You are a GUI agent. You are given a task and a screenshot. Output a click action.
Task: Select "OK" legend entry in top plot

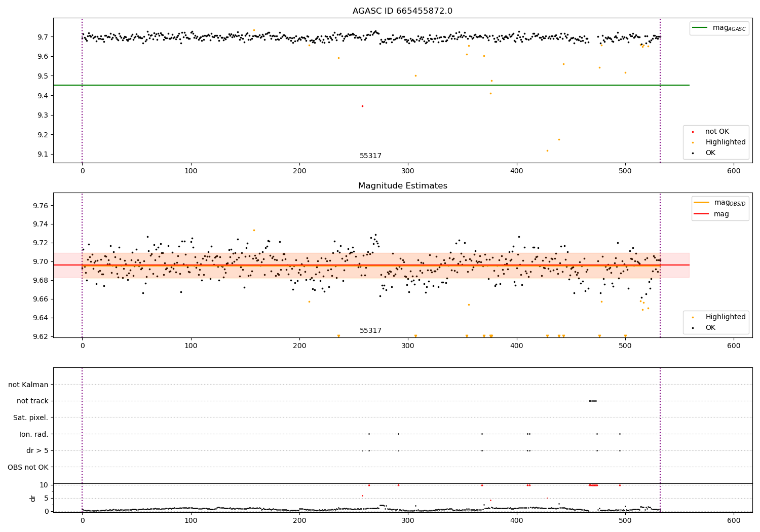[x=710, y=153]
